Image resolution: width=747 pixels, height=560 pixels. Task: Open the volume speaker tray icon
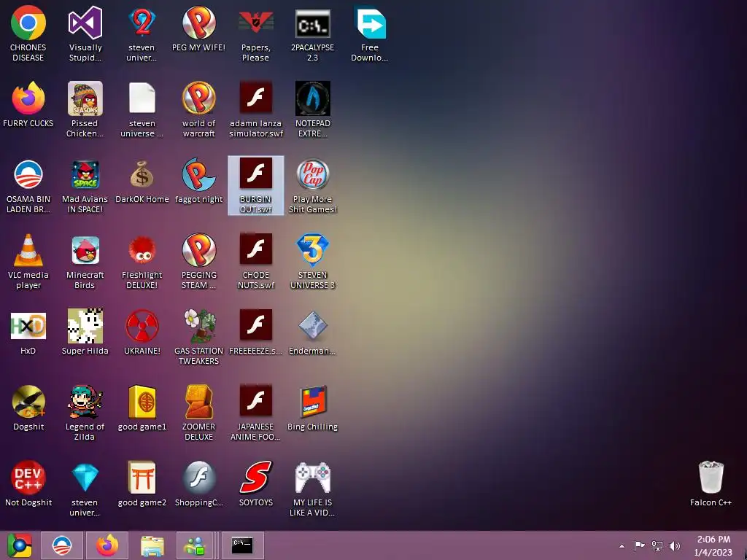(675, 545)
